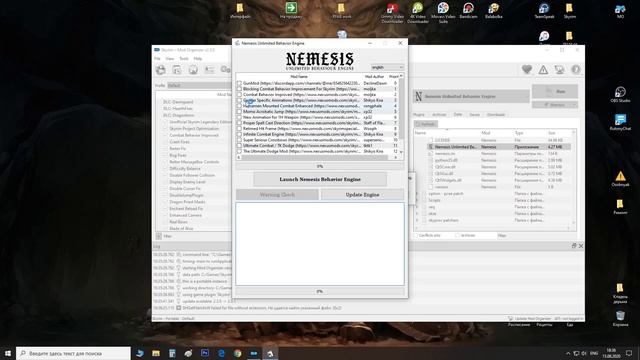Tick the GunMod checkbox in Nemesis list
This screenshot has width=640, height=360.
(239, 83)
